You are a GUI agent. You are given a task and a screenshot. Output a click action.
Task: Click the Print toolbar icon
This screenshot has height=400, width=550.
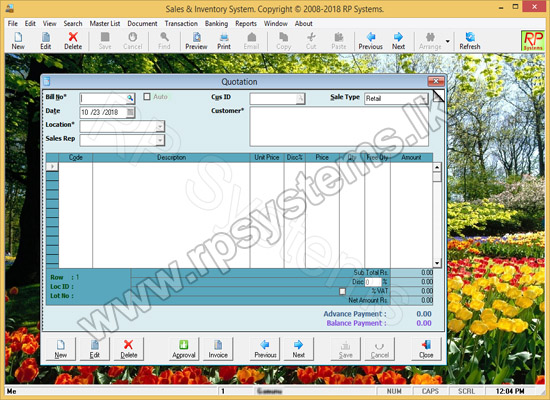click(x=224, y=37)
